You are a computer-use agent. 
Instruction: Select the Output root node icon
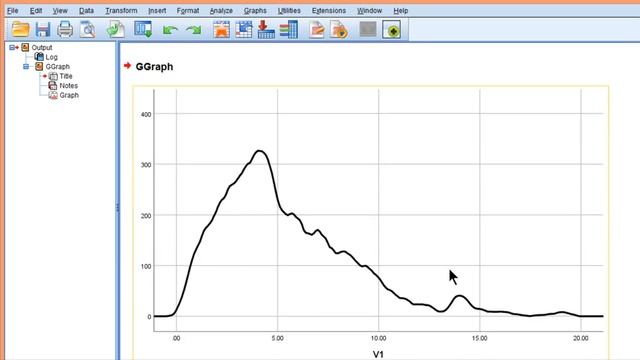(25, 47)
